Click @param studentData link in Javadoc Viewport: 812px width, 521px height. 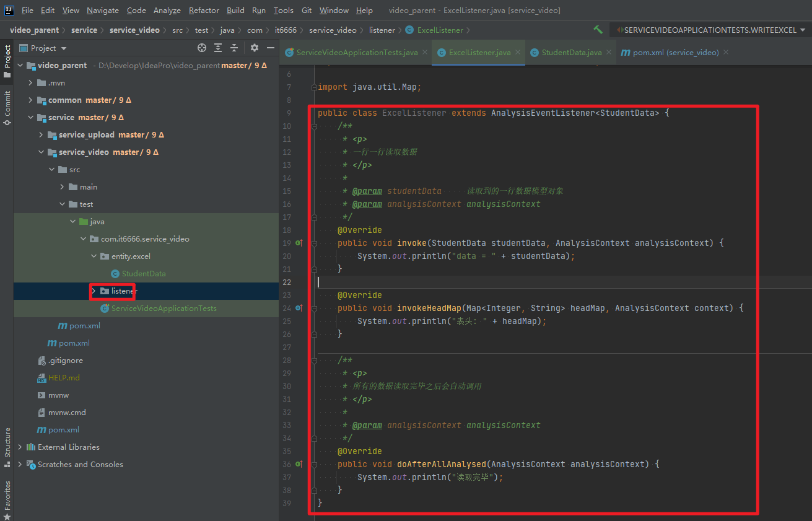click(x=397, y=191)
